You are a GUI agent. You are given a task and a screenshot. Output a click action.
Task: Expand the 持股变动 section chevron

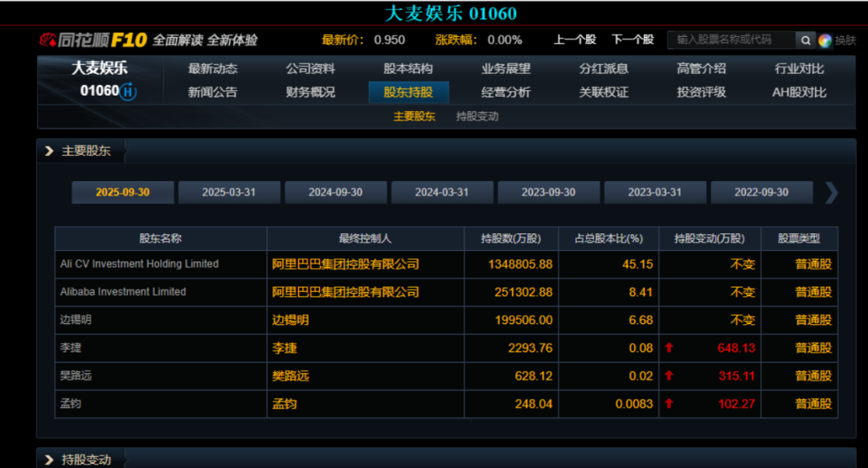[49, 460]
